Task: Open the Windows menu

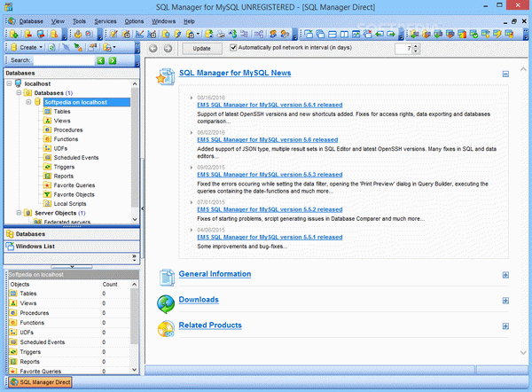Action: pos(163,21)
